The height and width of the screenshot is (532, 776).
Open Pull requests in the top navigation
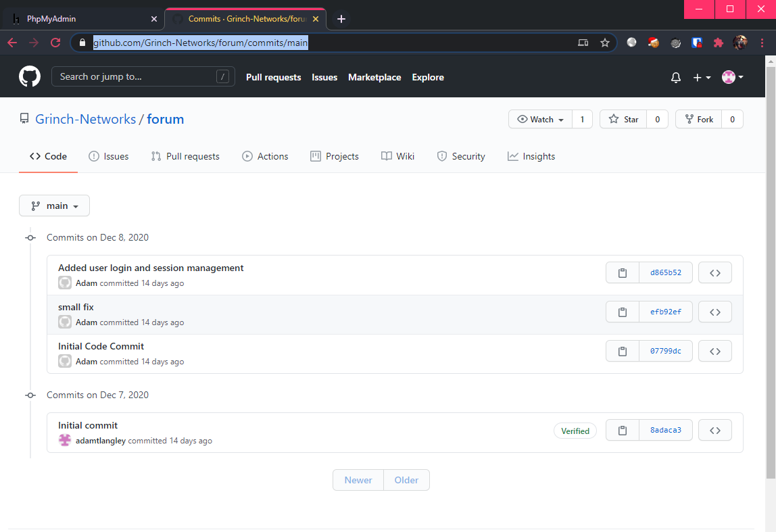click(x=273, y=77)
